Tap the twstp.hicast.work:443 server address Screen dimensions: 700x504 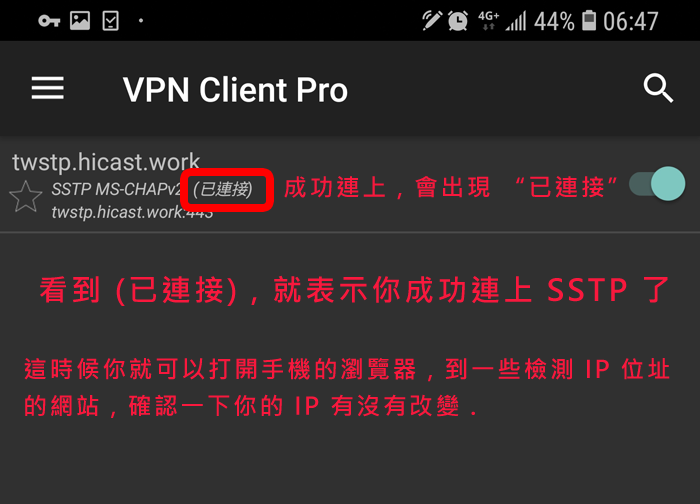(x=132, y=212)
